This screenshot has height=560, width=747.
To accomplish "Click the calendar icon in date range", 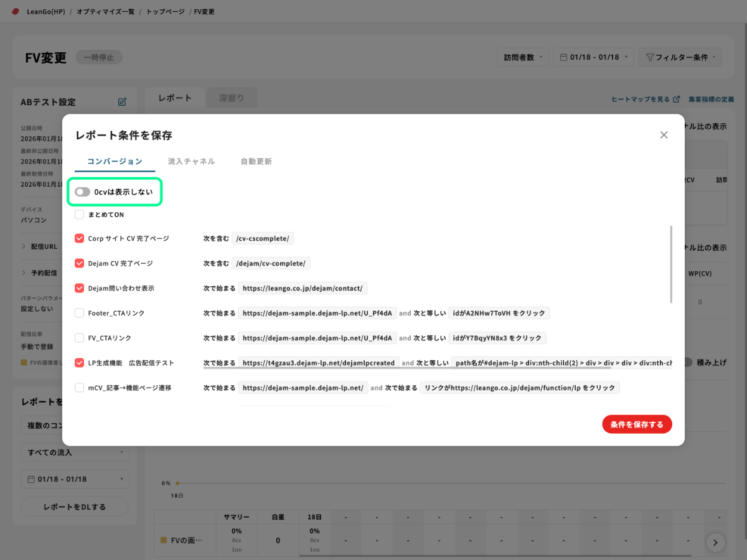I will (564, 57).
